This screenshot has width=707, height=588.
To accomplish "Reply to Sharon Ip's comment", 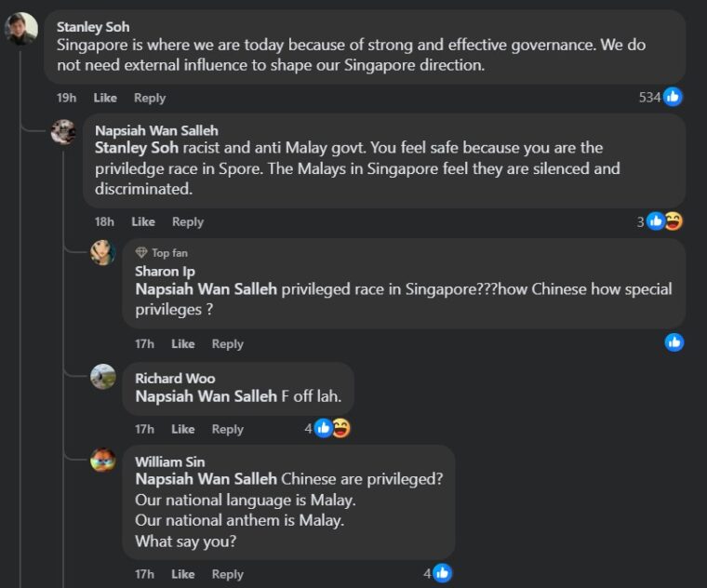I will click(227, 343).
